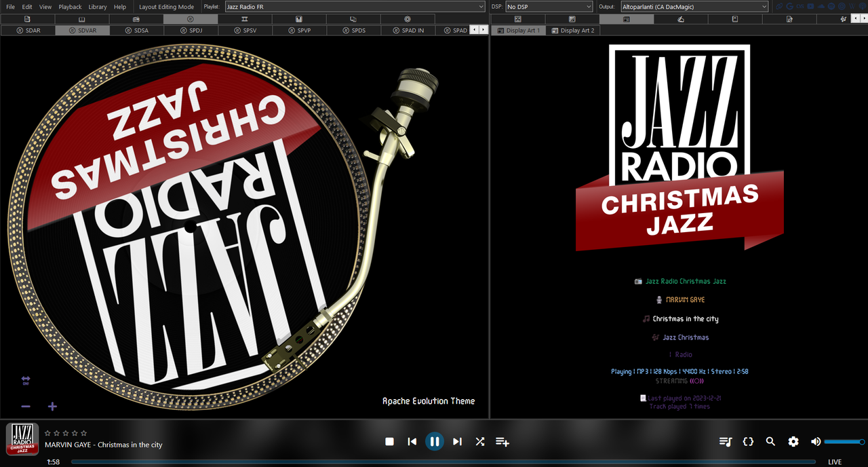This screenshot has width=868, height=467.
Task: Open the View menu
Action: point(45,7)
